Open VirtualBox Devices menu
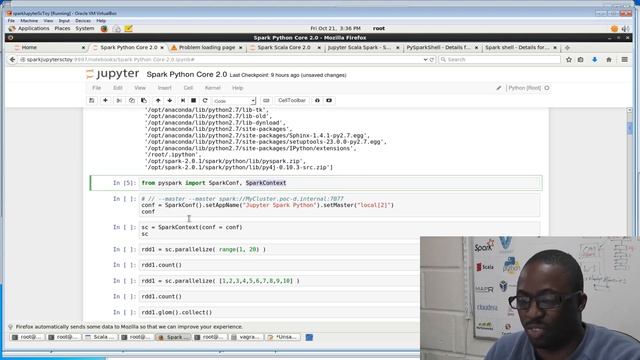 (x=83, y=20)
